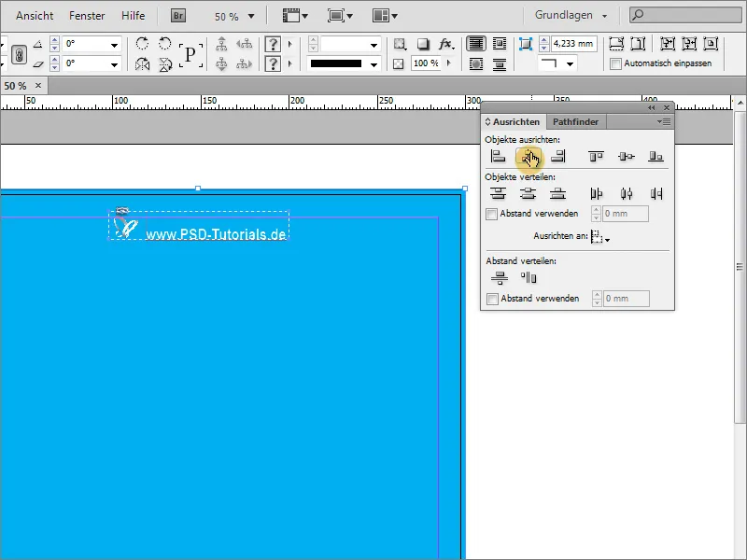This screenshot has height=560, width=747.
Task: Enable jump object text wrap
Action: pyautogui.click(x=500, y=63)
